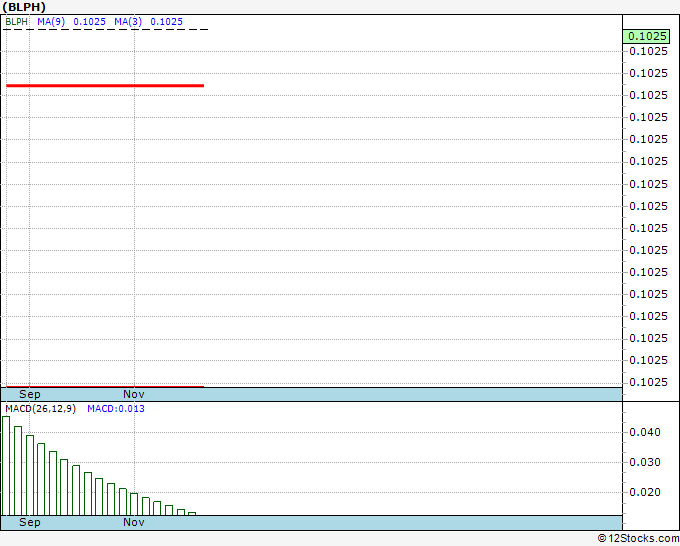
Task: Click the tallest MACD histogram bar
Action: (x=6, y=466)
